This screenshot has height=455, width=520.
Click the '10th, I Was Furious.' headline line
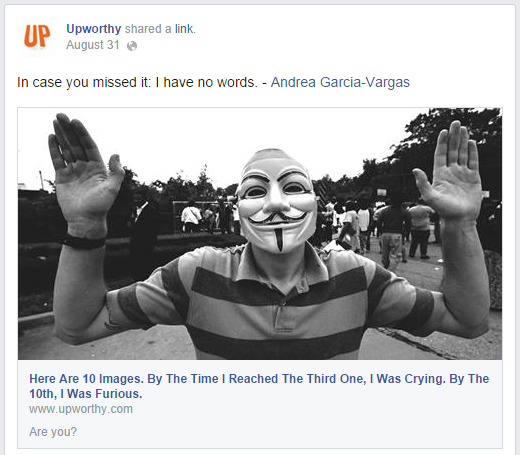[86, 394]
